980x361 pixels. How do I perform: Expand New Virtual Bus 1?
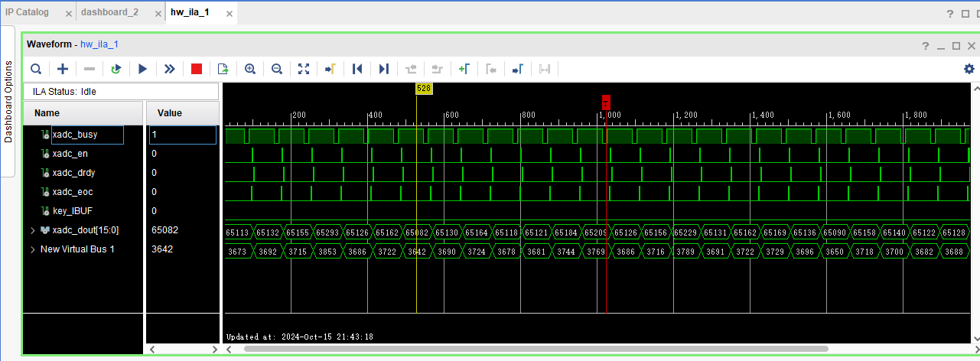point(32,249)
